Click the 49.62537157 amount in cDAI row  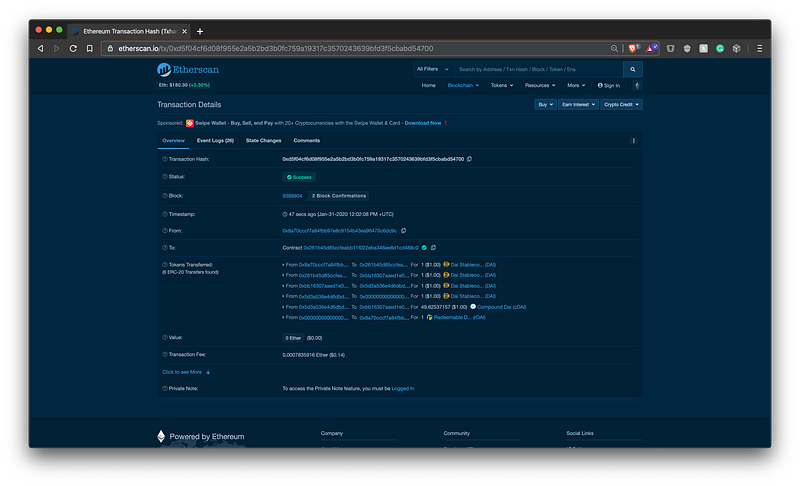[x=435, y=307]
